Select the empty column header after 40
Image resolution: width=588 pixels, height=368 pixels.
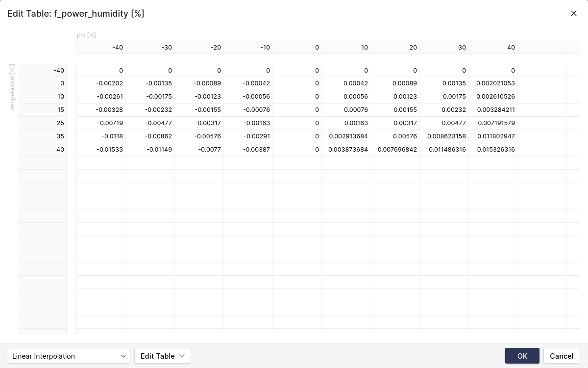point(541,48)
